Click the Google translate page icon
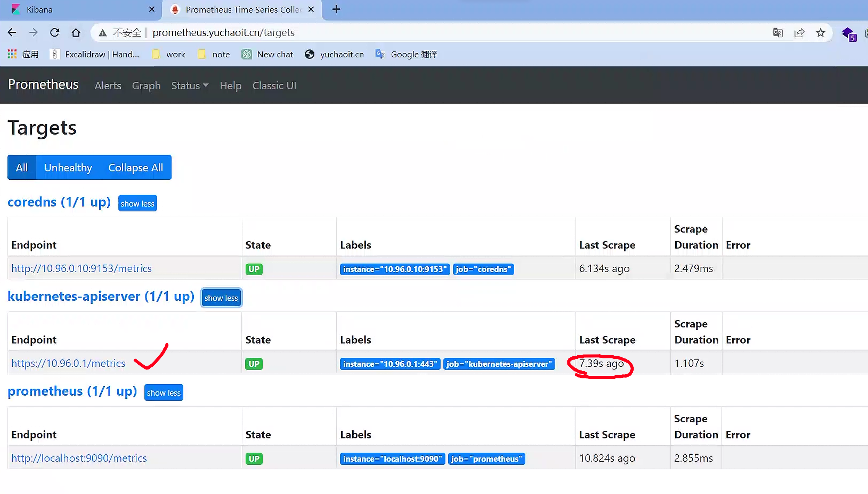The width and height of the screenshot is (868, 494). (778, 33)
